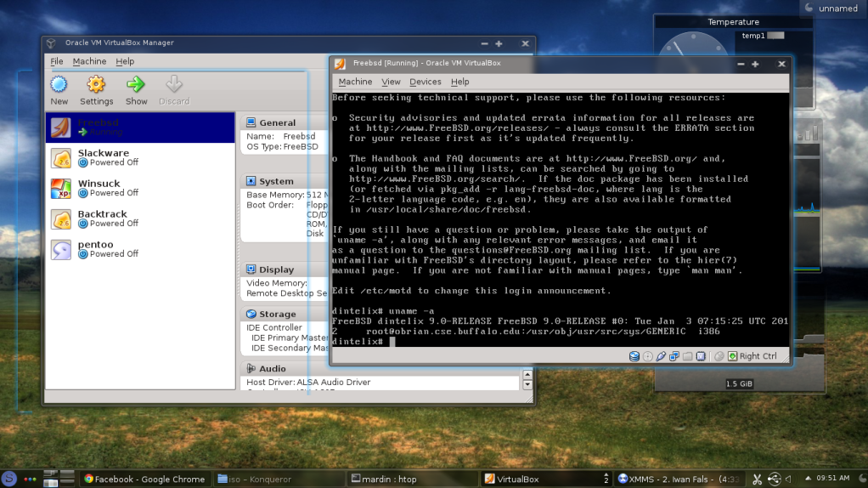
Task: Click inside the FreeBSD terminal prompt
Action: pyautogui.click(x=392, y=342)
